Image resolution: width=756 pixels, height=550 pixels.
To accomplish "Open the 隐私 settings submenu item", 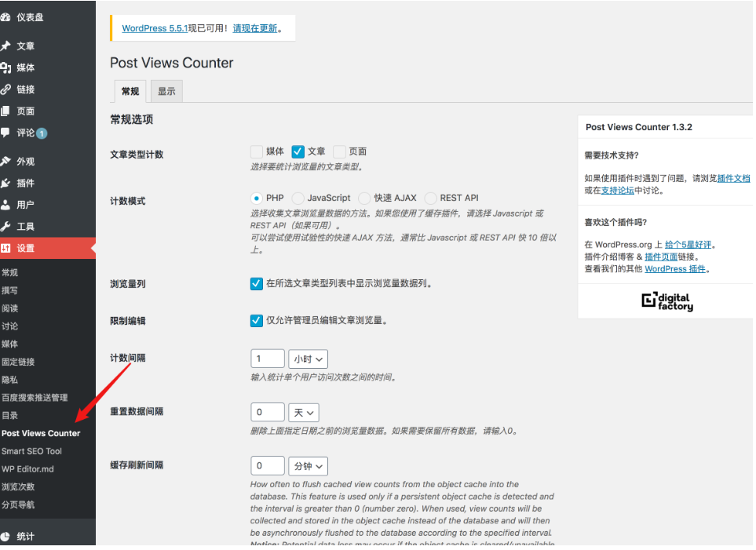I will [9, 380].
